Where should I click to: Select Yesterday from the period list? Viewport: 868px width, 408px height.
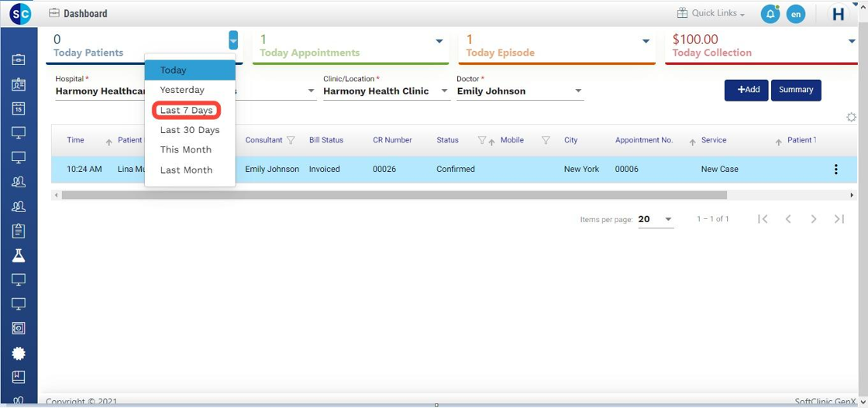click(x=190, y=90)
